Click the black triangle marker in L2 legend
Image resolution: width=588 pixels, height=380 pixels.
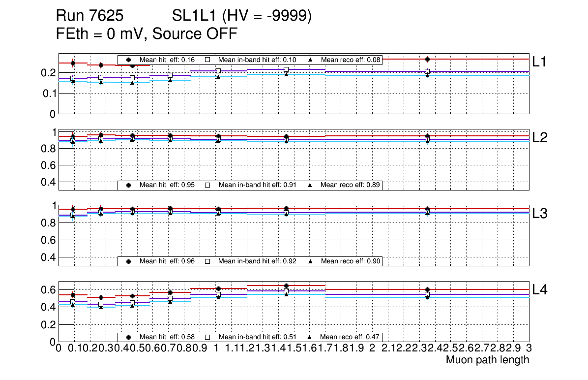(x=310, y=186)
